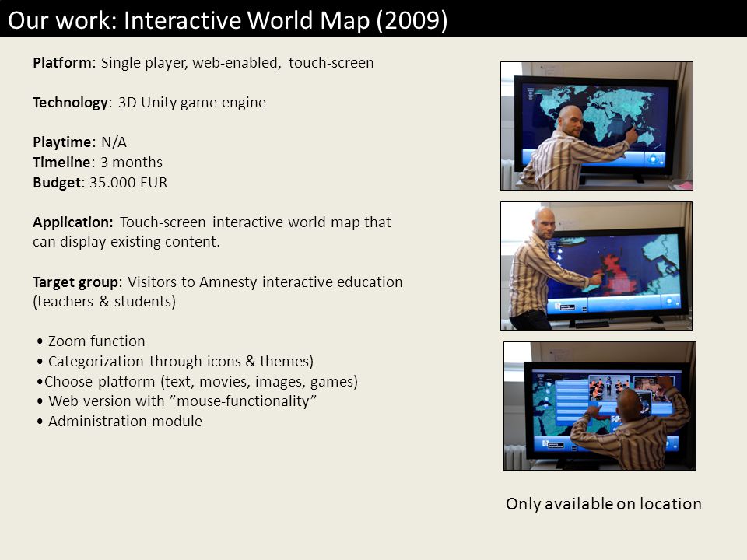Select the middle photo with the red highlighted country
The image size is (747, 560).
[597, 266]
